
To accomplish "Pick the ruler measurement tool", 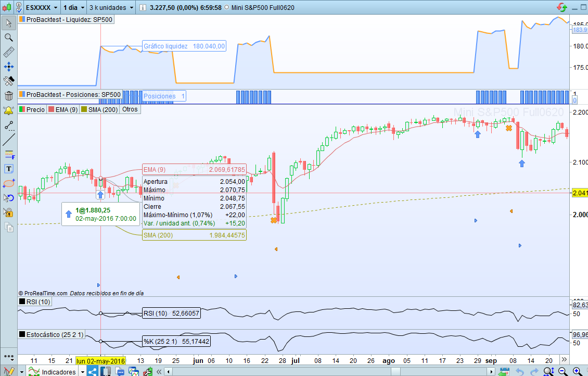I will 9,52.
